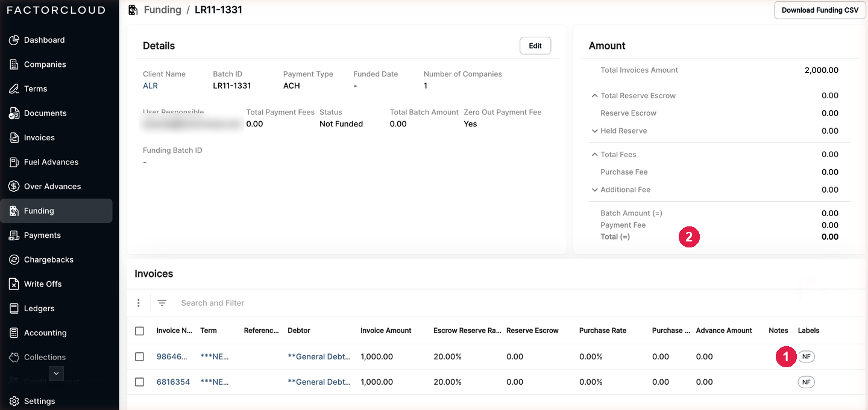The image size is (868, 410).
Task: Click the NF label on invoice 6816354
Action: [x=806, y=382]
